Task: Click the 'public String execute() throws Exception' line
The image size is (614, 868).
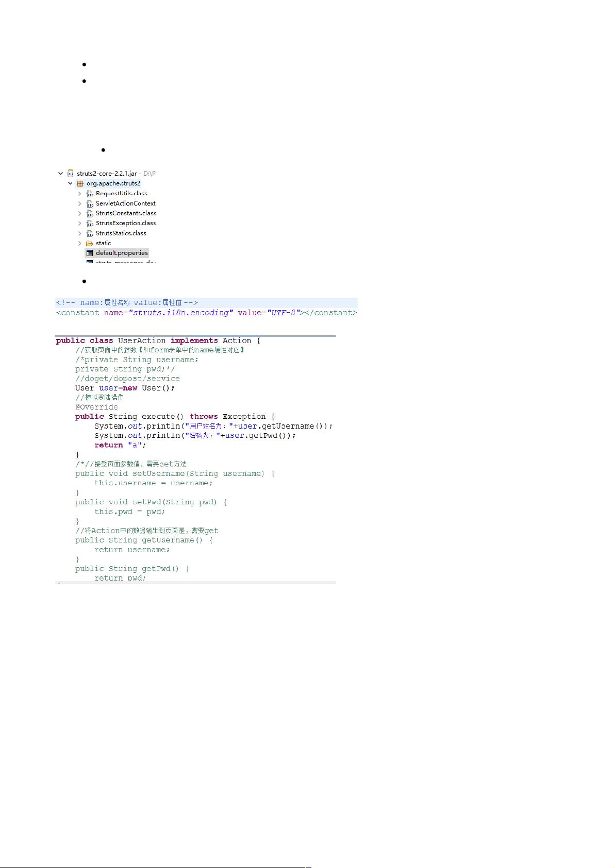Action: click(x=175, y=417)
